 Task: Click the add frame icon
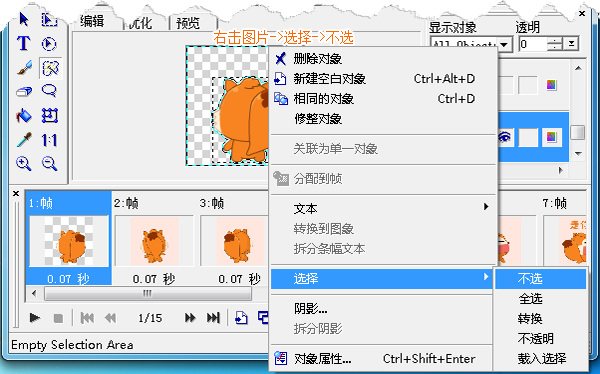(241, 318)
